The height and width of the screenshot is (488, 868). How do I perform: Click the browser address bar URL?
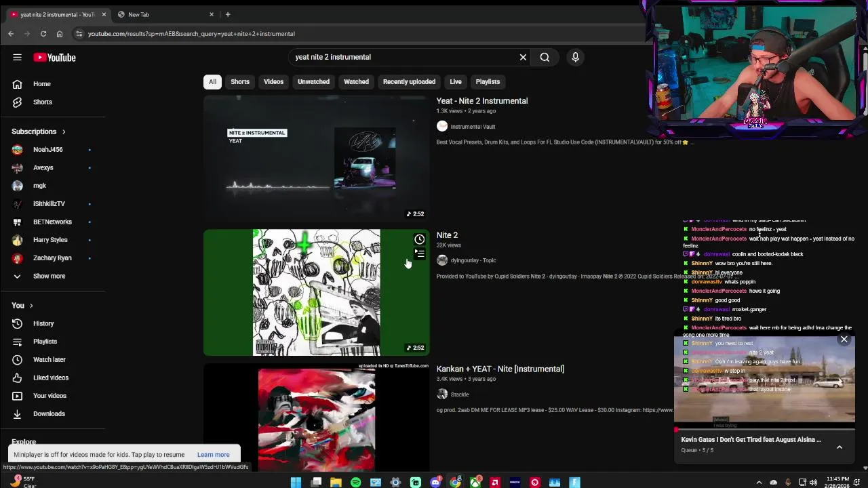191,34
